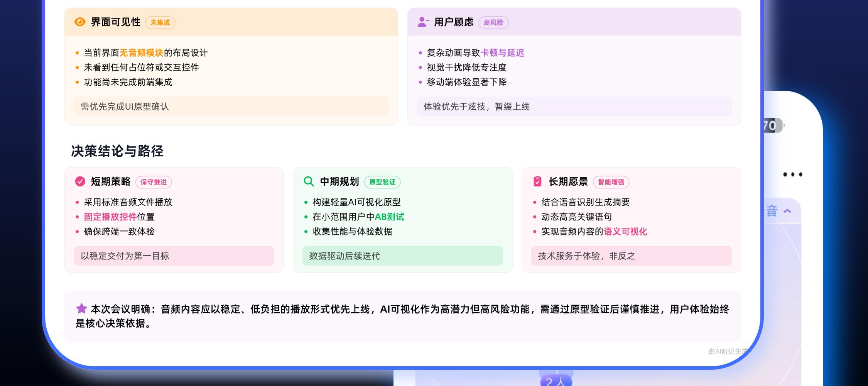
Task: Click the purple star icon in summary
Action: pyautogui.click(x=81, y=309)
